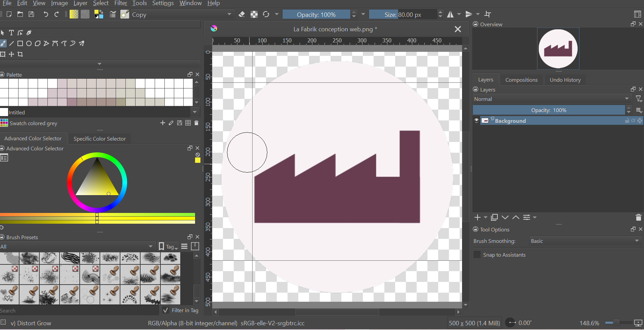Switch to Specific Color Selector tab
644x330 pixels.
click(100, 139)
